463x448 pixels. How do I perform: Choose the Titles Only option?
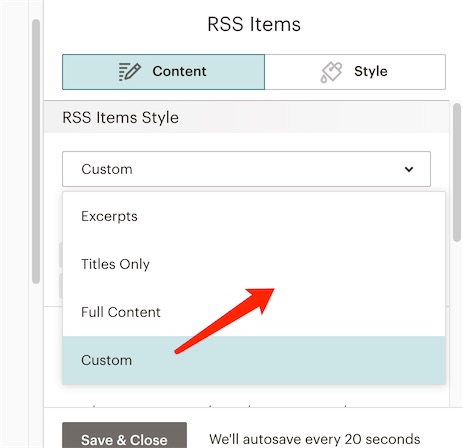254,264
